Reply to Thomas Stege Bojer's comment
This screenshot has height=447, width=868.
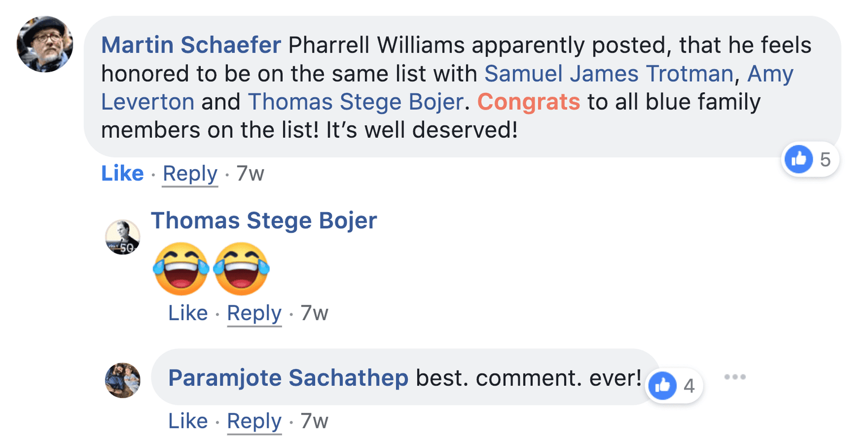click(254, 313)
